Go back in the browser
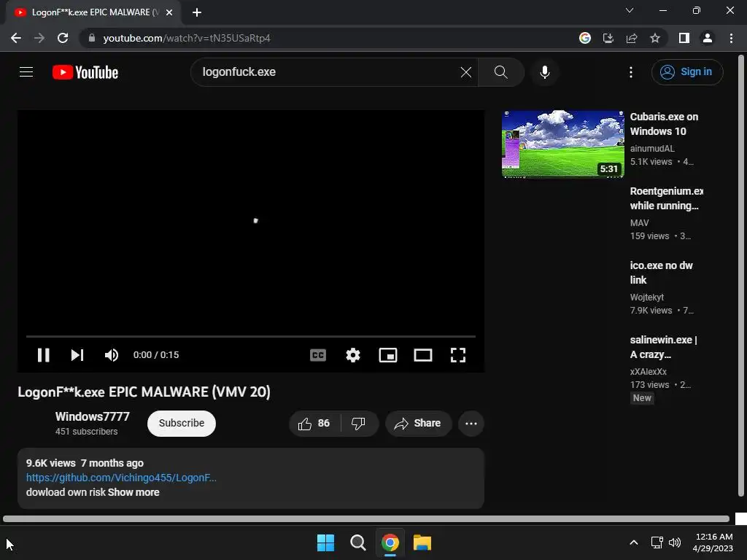Screen dimensions: 747x560 (x=16, y=38)
